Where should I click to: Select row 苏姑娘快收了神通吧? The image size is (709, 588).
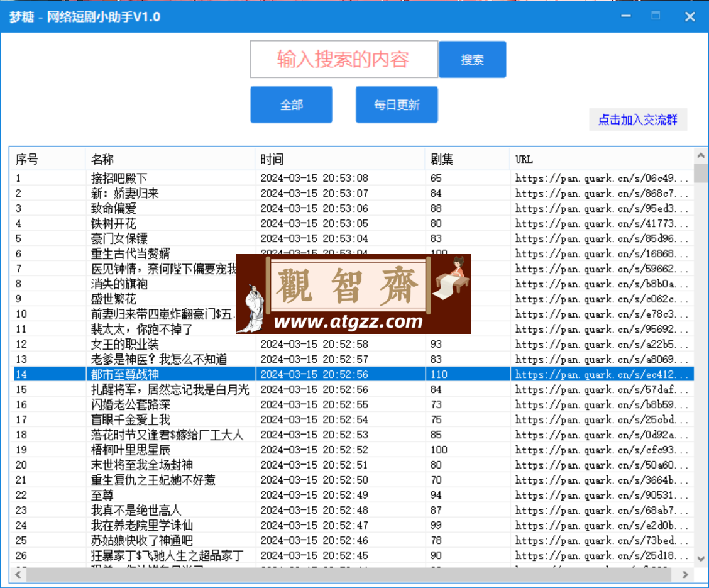[352, 540]
